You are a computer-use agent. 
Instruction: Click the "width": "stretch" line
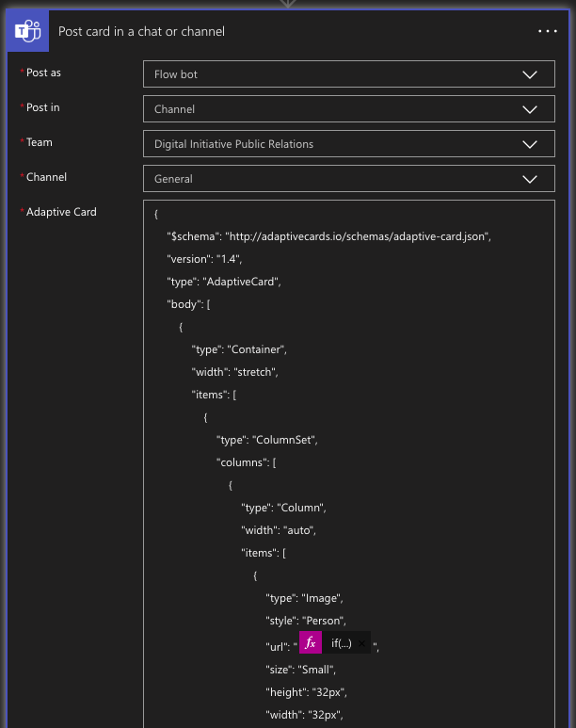click(235, 372)
